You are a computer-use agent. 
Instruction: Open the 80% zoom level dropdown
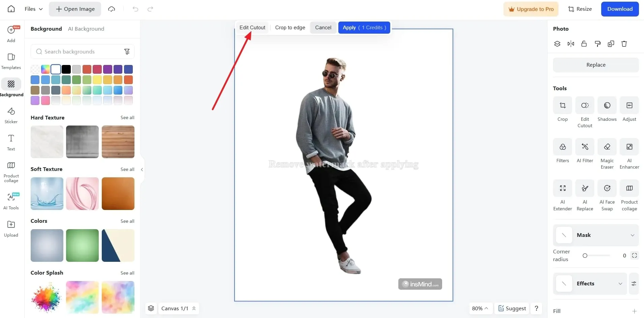click(x=480, y=308)
